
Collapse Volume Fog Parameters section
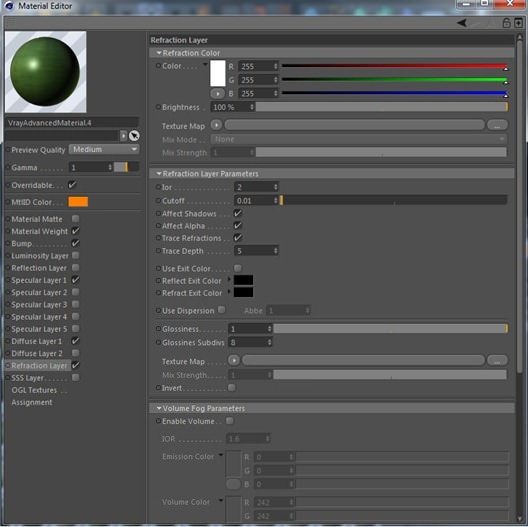point(159,408)
